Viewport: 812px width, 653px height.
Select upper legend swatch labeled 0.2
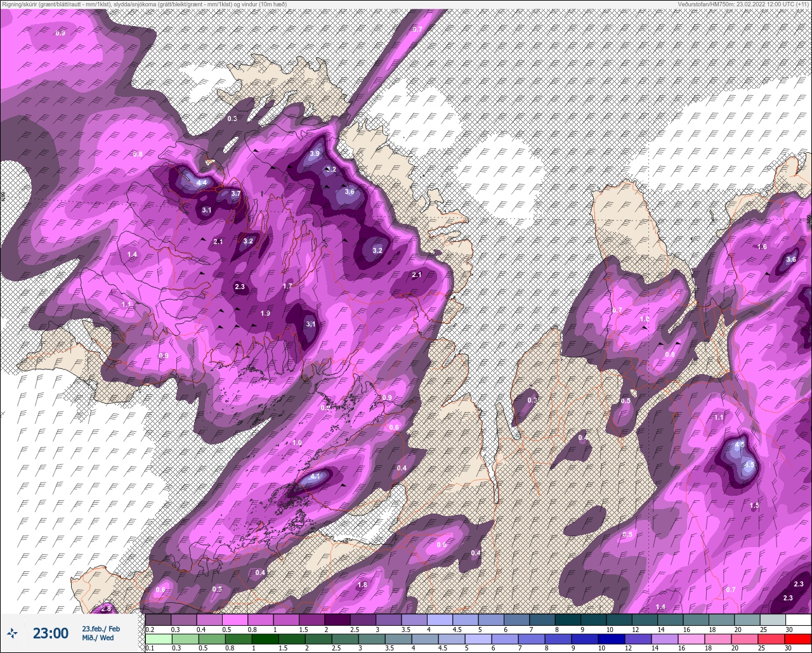(159, 619)
